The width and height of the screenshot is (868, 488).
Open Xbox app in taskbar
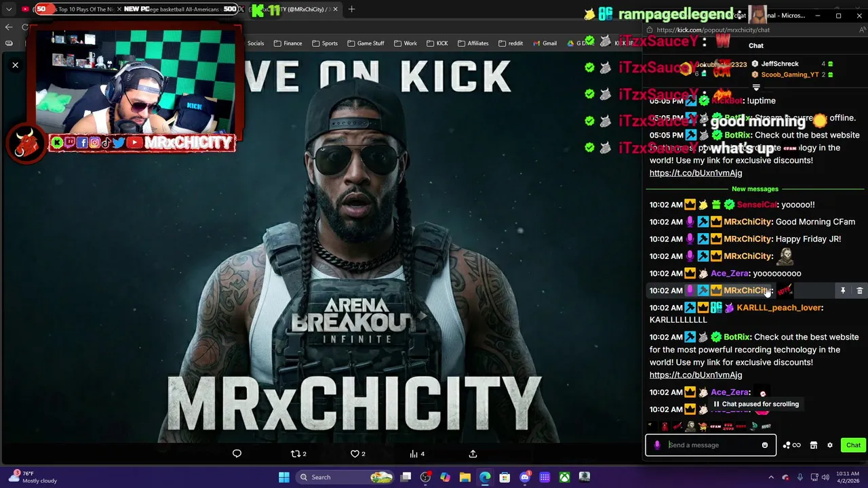click(x=564, y=477)
